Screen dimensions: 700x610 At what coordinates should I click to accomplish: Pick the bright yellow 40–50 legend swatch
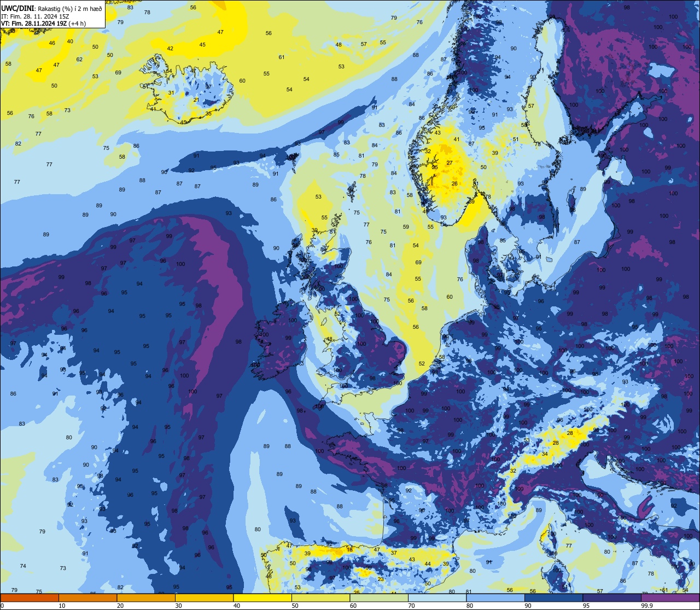pyautogui.click(x=262, y=597)
